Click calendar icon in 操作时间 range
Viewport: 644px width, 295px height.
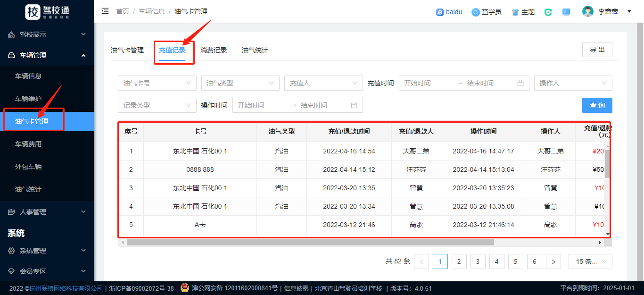coord(354,105)
